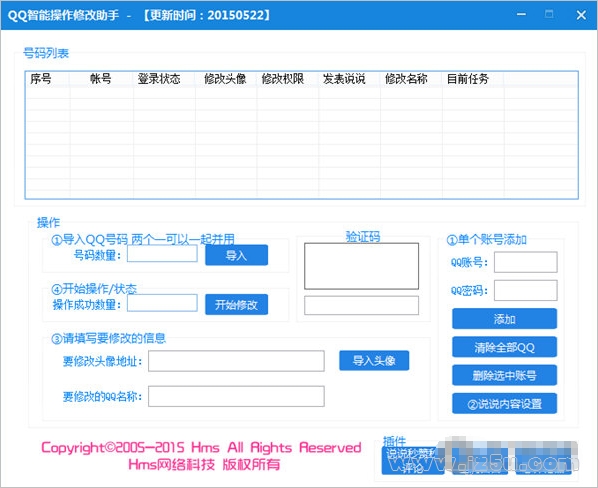The height and width of the screenshot is (488, 598).
Task: Click the 登录状态 column header
Action: pos(164,79)
